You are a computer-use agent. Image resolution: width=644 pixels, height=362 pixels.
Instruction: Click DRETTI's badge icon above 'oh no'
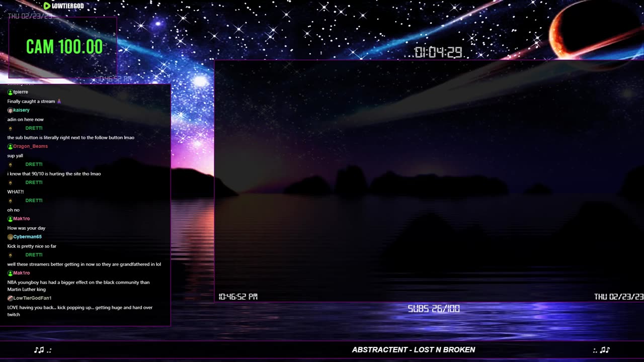pos(10,201)
